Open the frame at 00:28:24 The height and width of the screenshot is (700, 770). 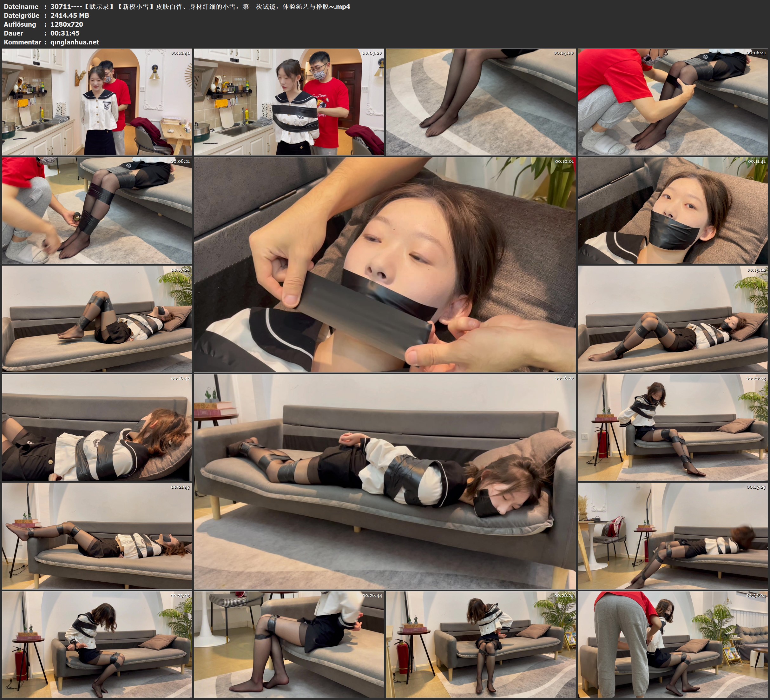[480, 644]
